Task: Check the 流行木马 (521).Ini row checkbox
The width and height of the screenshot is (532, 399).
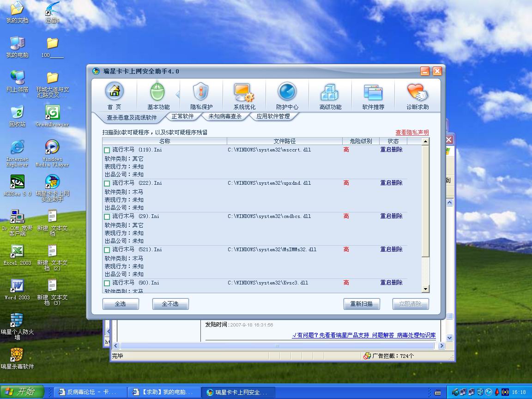Action: point(107,250)
